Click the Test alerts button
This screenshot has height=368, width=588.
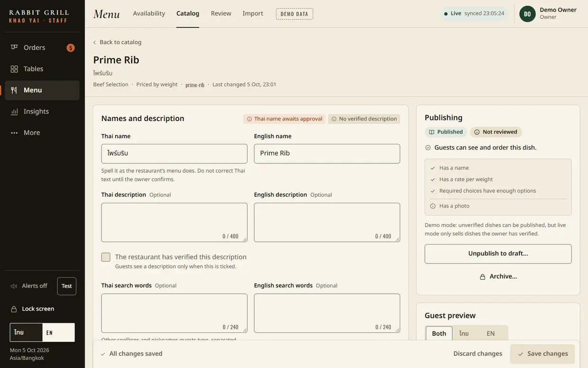[66, 286]
